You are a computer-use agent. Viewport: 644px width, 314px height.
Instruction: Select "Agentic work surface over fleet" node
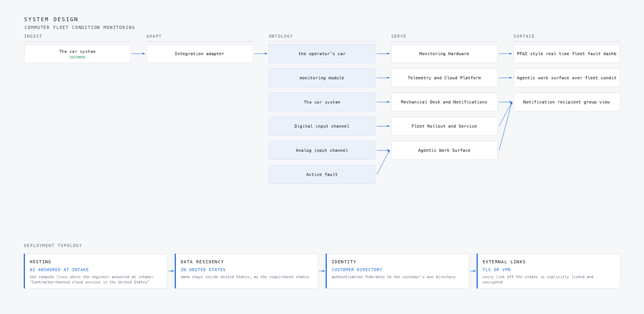coord(567,78)
